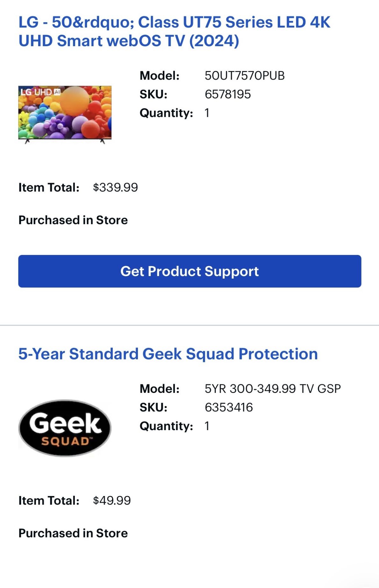Click the Geek Squad Quantity value
Screen dimensions: 379x588
[207, 426]
